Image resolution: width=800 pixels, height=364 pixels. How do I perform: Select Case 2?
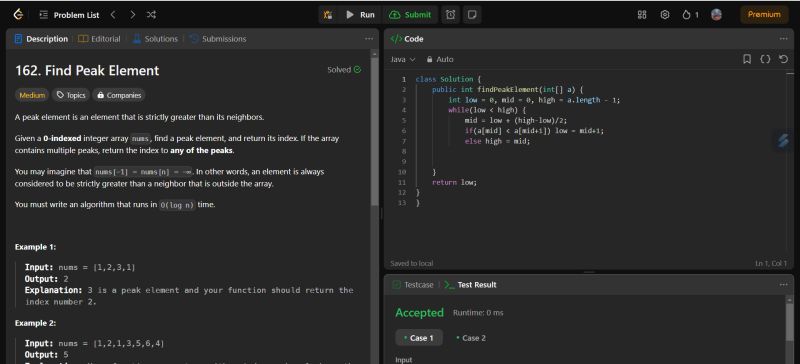pos(471,338)
